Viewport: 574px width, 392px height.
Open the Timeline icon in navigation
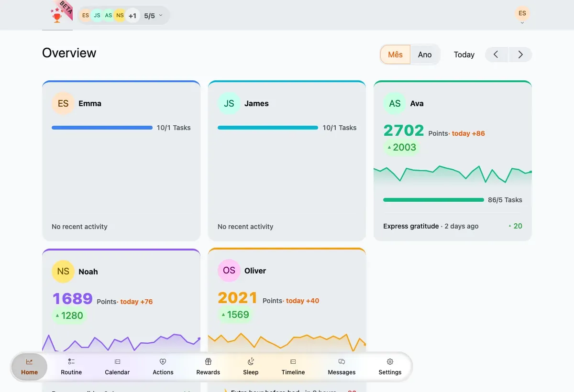tap(293, 362)
